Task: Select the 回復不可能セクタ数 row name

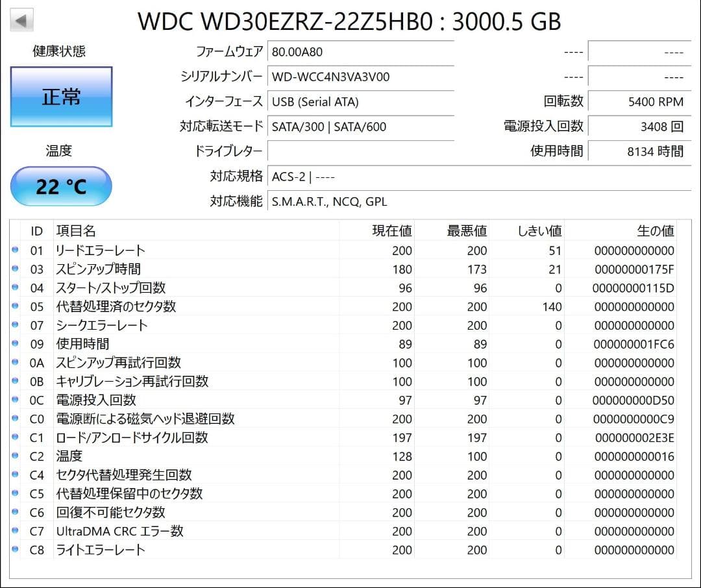Action: coord(111,513)
